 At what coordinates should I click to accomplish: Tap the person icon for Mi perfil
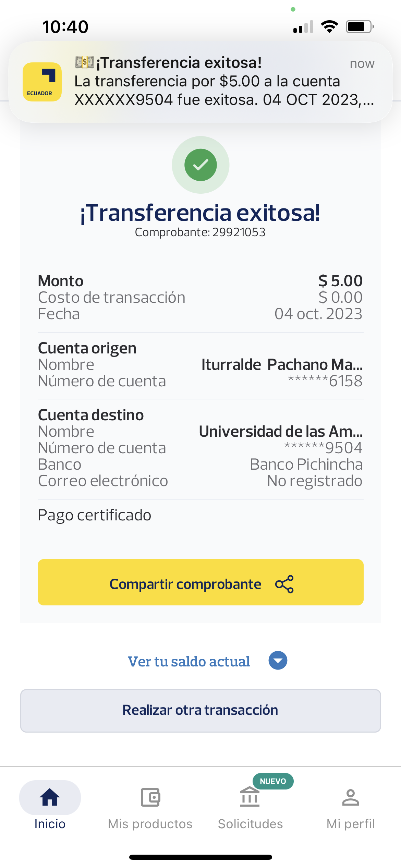pos(350,797)
